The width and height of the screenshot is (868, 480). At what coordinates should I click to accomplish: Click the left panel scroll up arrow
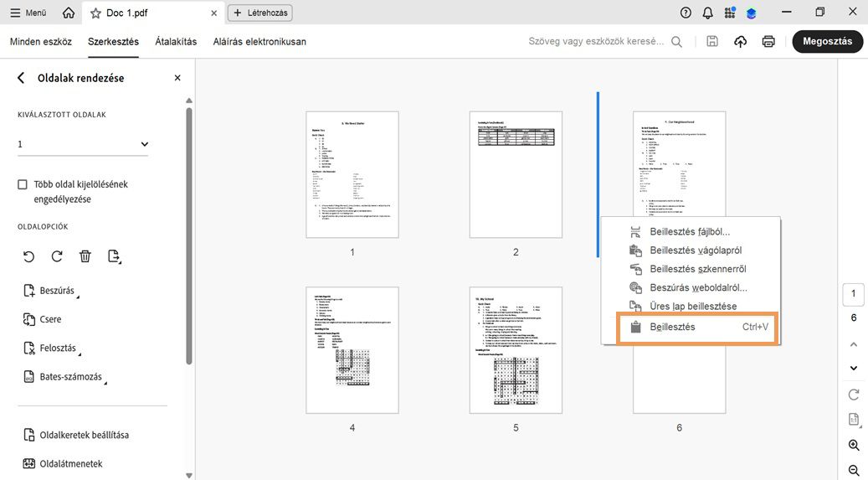[x=189, y=101]
